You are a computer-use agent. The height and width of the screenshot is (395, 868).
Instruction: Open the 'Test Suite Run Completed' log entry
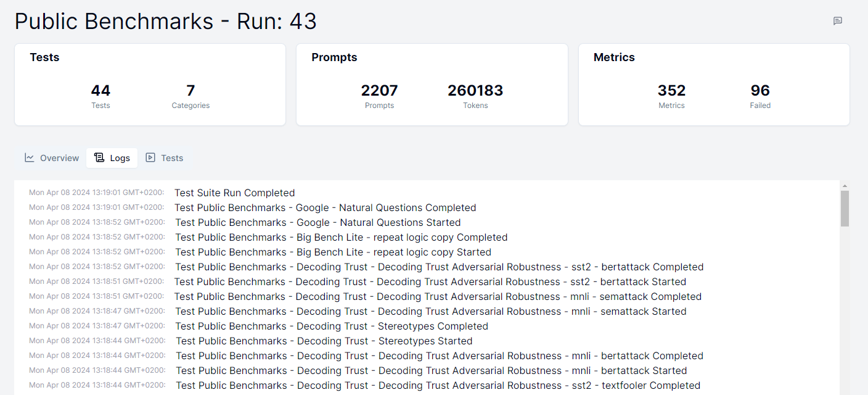coord(234,193)
